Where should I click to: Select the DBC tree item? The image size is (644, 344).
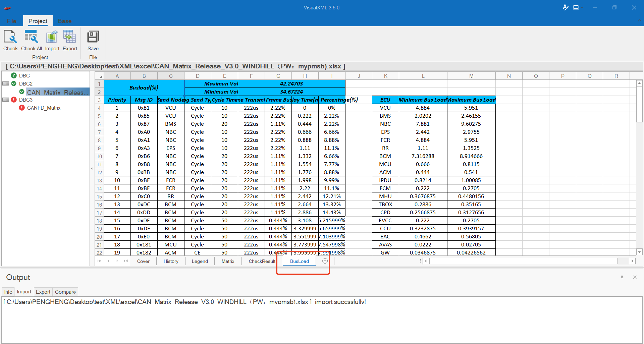24,75
